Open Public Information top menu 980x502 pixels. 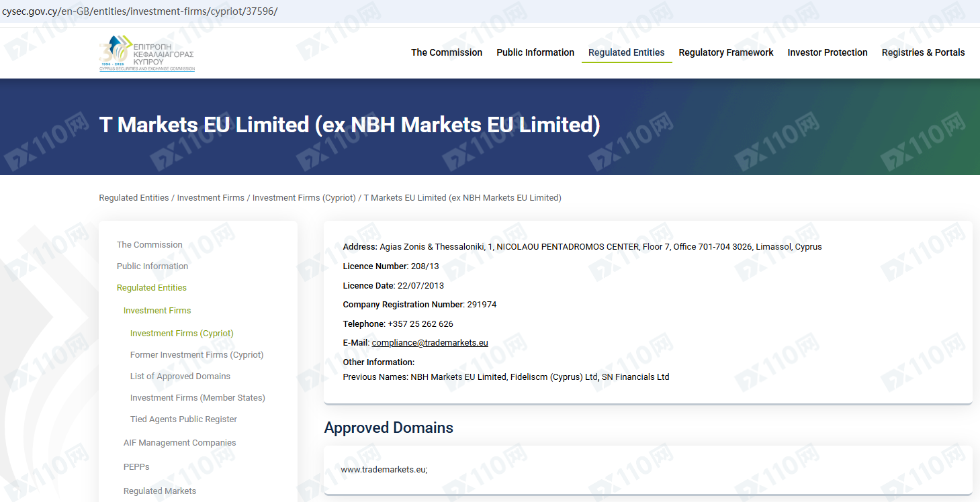(x=535, y=52)
